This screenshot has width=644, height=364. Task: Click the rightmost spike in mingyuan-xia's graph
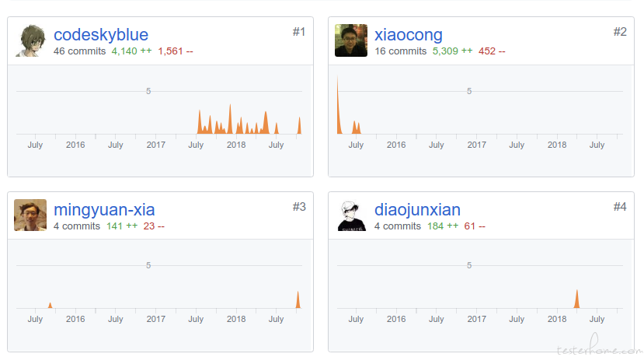point(298,300)
